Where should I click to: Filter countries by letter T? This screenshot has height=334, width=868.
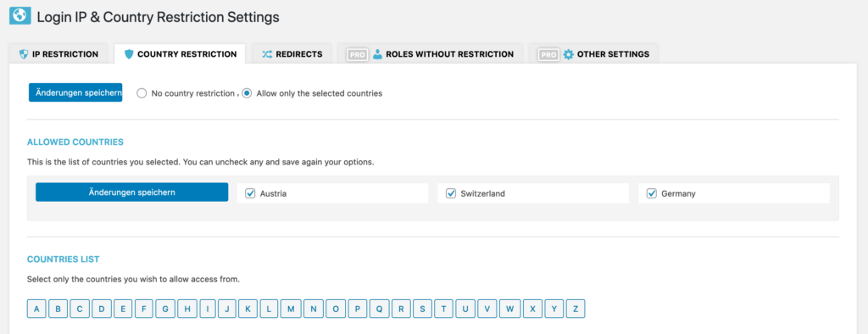click(444, 309)
